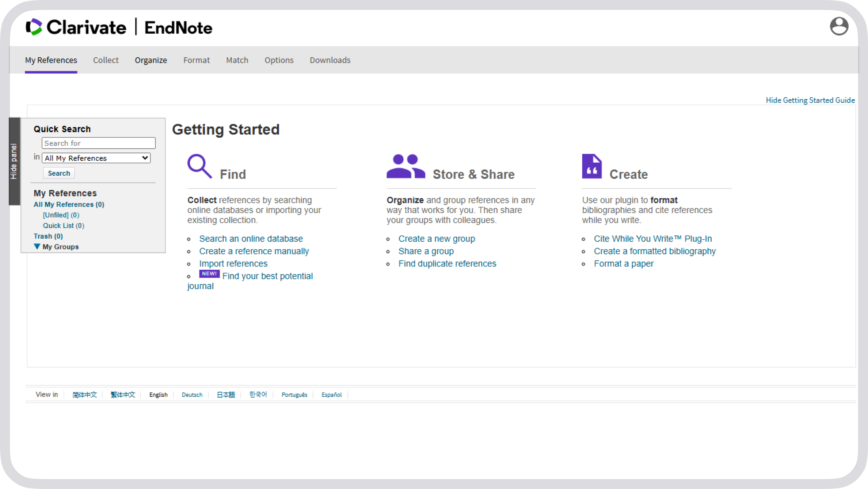Click the NEW! badge for journal finder
The width and height of the screenshot is (868, 489).
pos(209,274)
